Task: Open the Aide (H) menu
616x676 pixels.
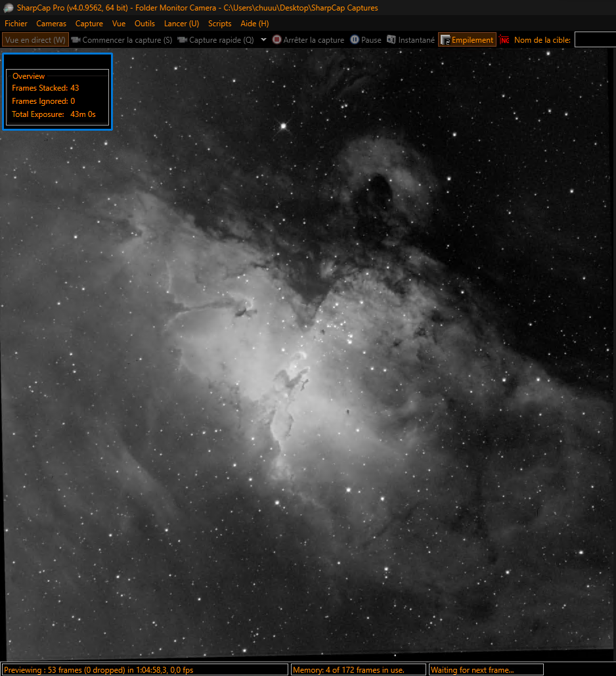Action: click(x=255, y=24)
